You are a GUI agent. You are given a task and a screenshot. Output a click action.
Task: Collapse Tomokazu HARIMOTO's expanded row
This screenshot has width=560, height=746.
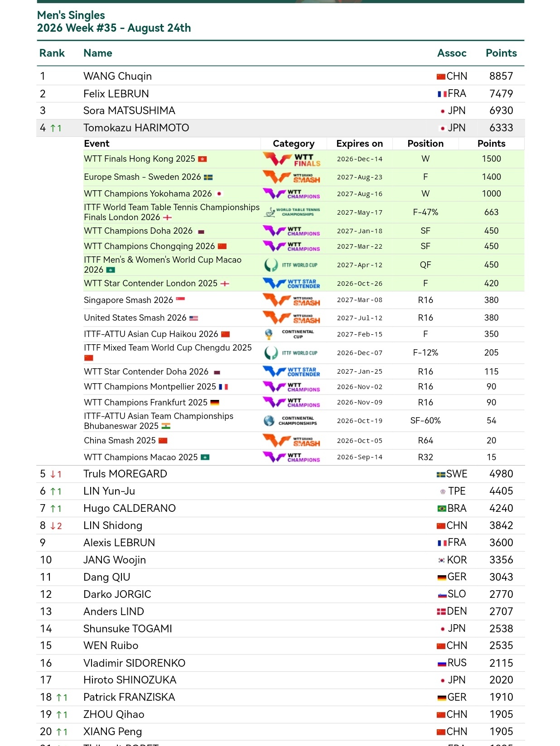pos(280,128)
